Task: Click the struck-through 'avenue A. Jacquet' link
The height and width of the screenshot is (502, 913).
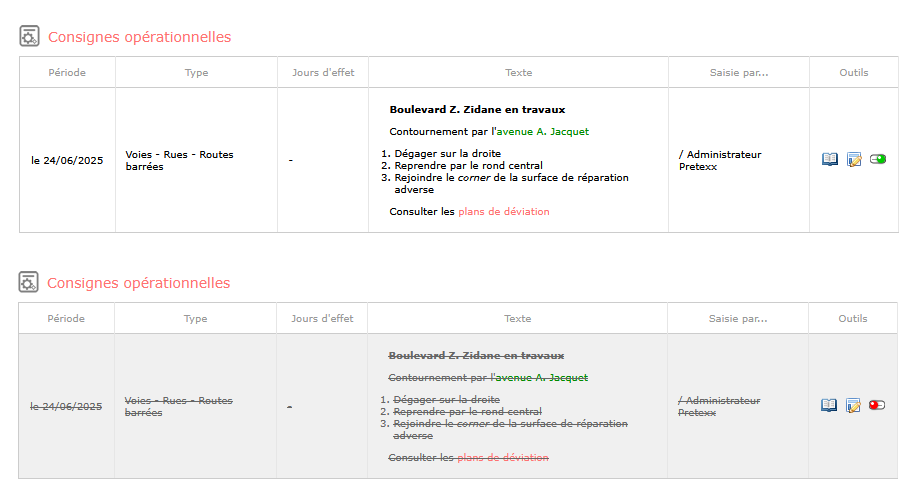Action: (542, 377)
